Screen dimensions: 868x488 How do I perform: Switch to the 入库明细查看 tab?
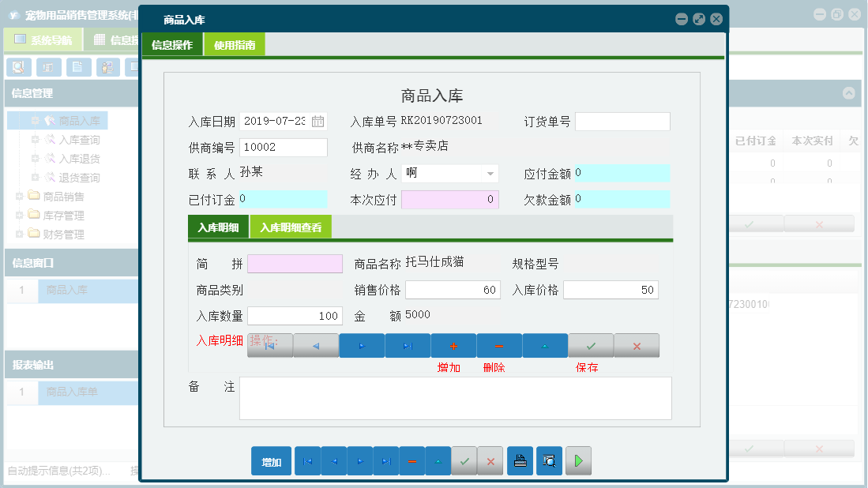click(x=294, y=227)
